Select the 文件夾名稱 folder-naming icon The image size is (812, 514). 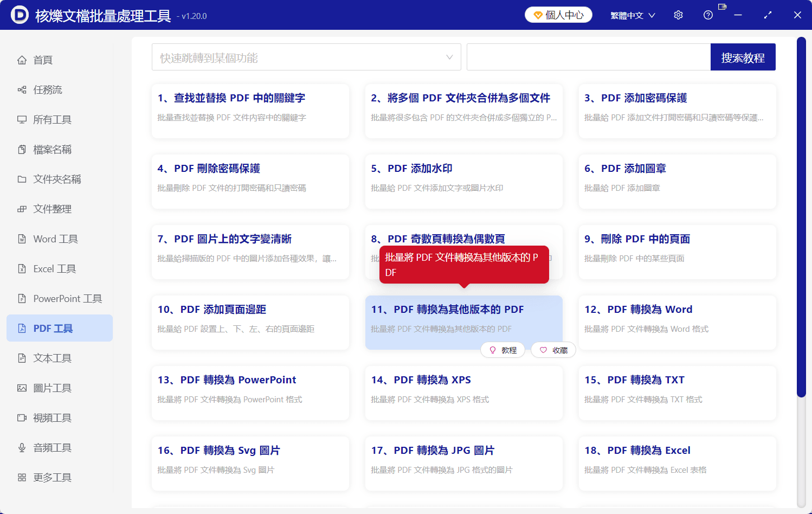click(21, 179)
